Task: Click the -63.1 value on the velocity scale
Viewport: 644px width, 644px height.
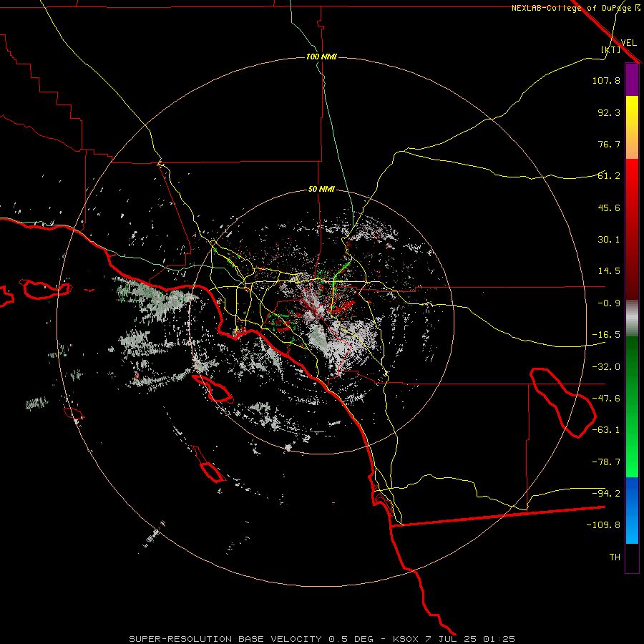Action: pyautogui.click(x=606, y=430)
